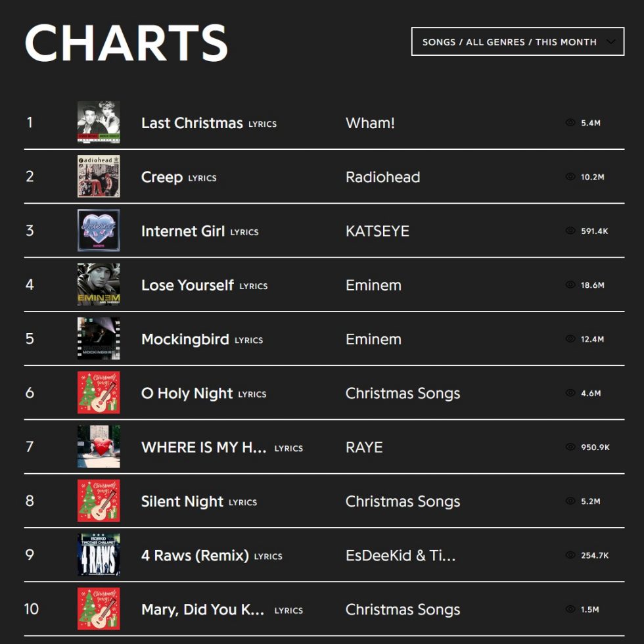The width and height of the screenshot is (644, 644).
Task: Select the song title Lose Yourself
Action: 187,285
